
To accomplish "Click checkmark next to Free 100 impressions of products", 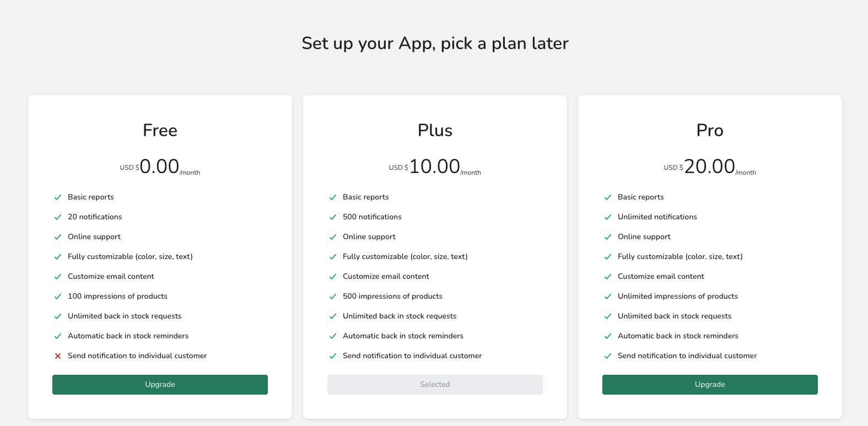I will [58, 296].
